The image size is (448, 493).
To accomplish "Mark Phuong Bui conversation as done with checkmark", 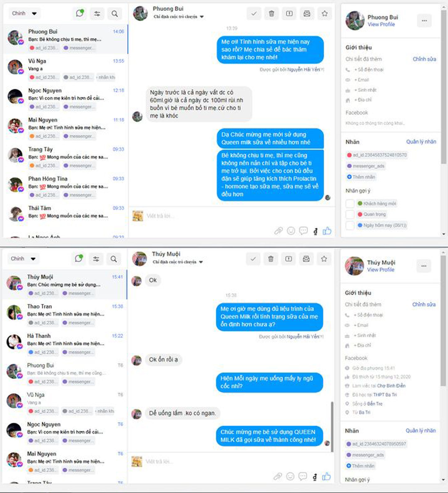I will point(254,14).
